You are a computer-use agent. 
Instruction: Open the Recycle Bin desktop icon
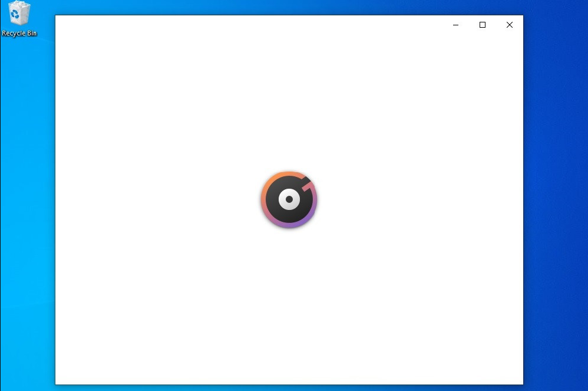click(19, 19)
